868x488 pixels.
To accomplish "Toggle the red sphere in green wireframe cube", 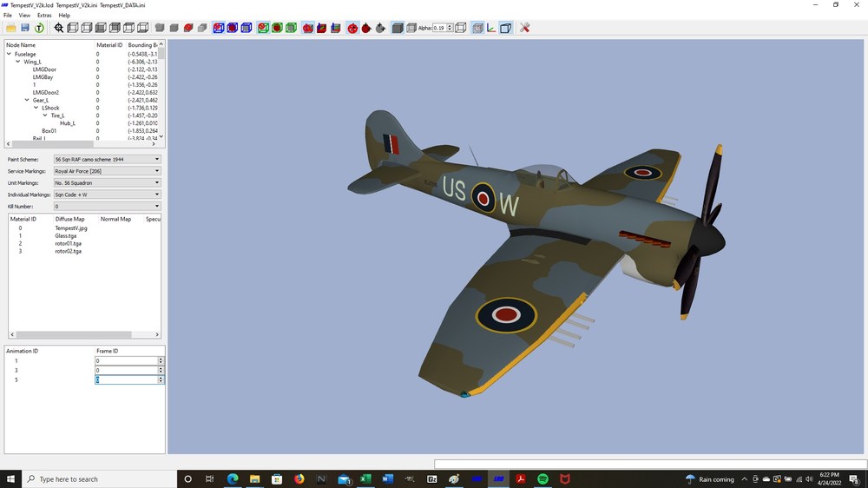I will pos(263,28).
